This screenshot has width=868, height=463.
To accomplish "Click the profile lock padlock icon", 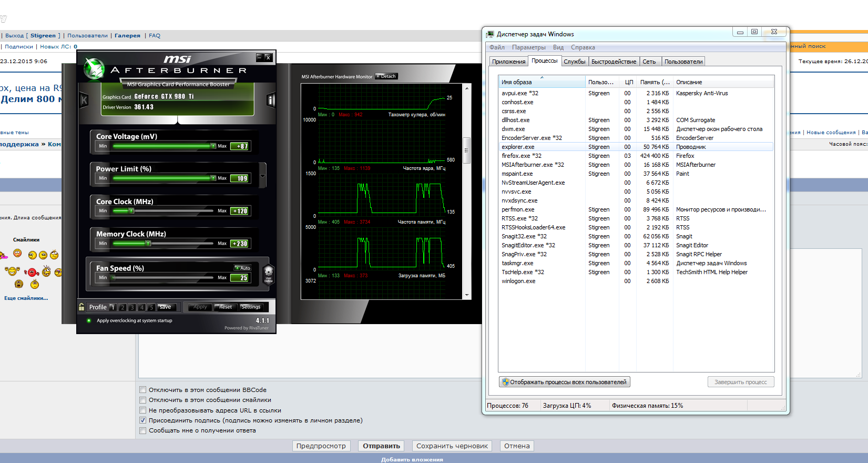I will 81,307.
